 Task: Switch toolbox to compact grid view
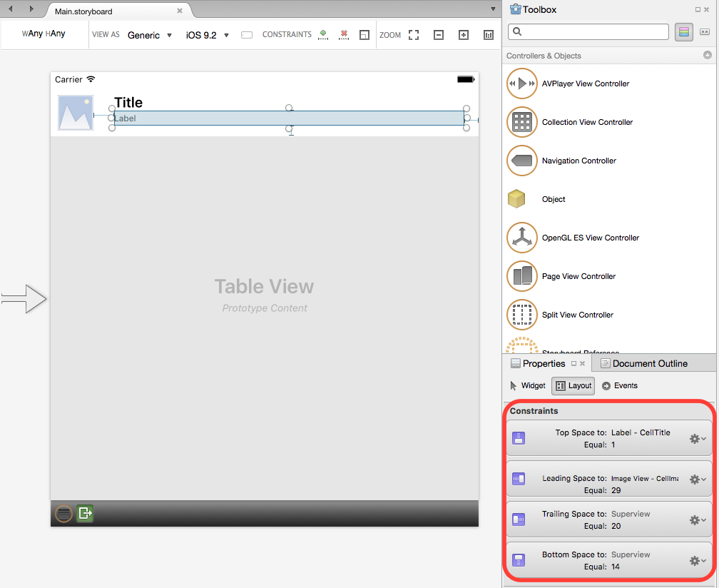pos(705,32)
